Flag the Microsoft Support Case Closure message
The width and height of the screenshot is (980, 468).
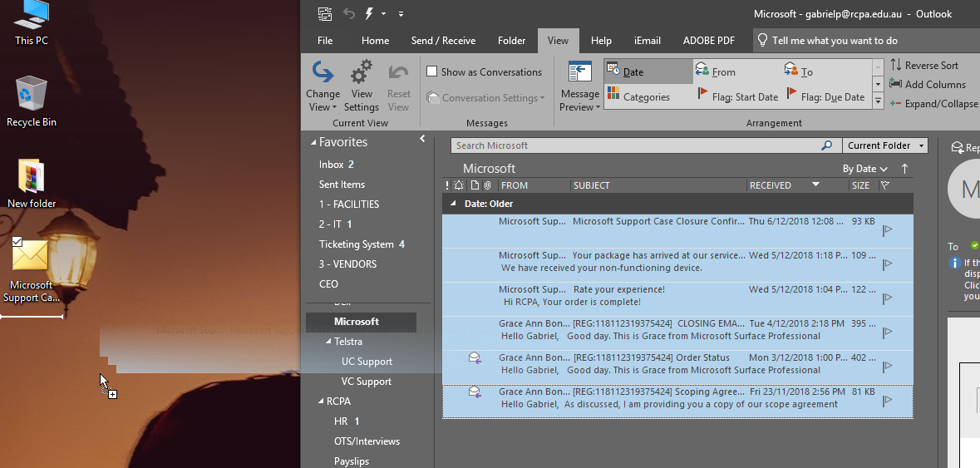tap(888, 230)
